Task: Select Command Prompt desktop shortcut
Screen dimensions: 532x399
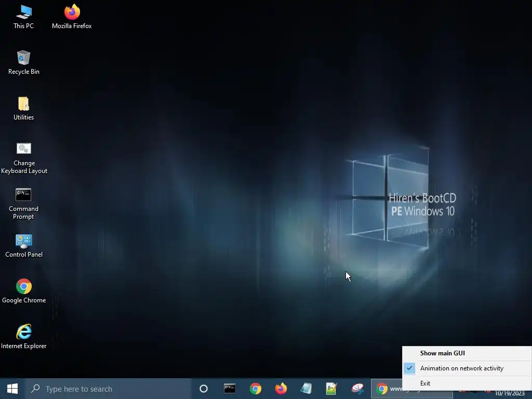Action: (24, 204)
